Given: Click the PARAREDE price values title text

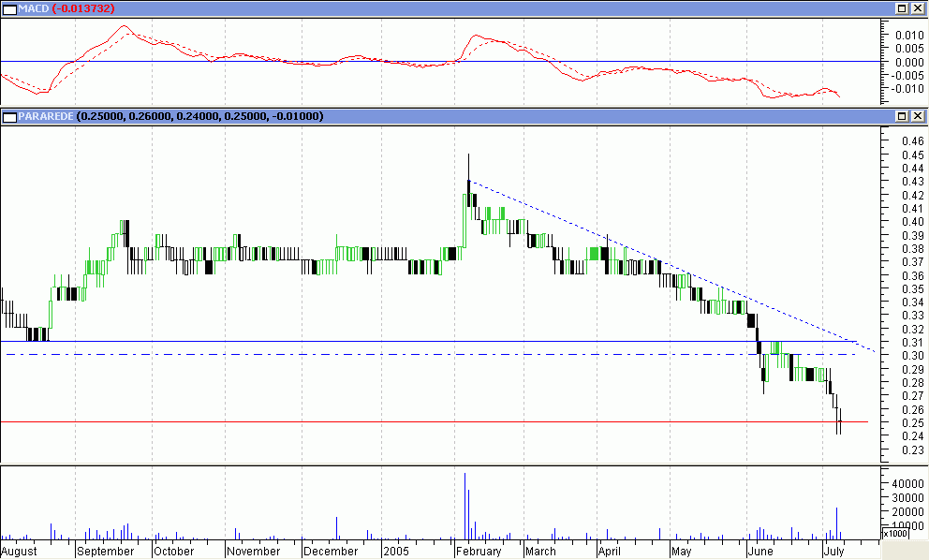Looking at the screenshot, I should click(200, 116).
